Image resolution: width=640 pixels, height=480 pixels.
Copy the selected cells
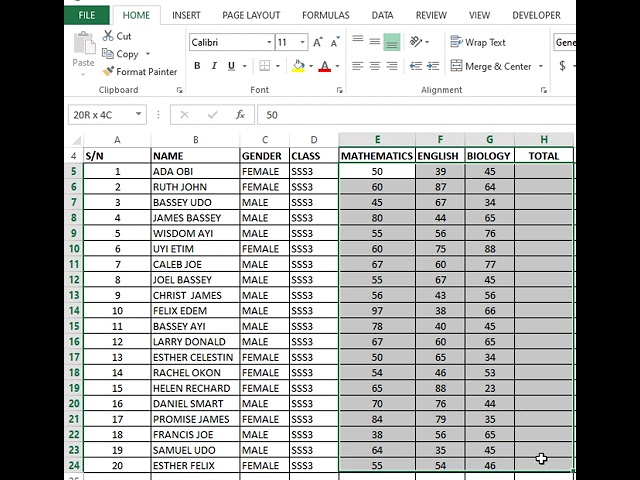click(121, 54)
